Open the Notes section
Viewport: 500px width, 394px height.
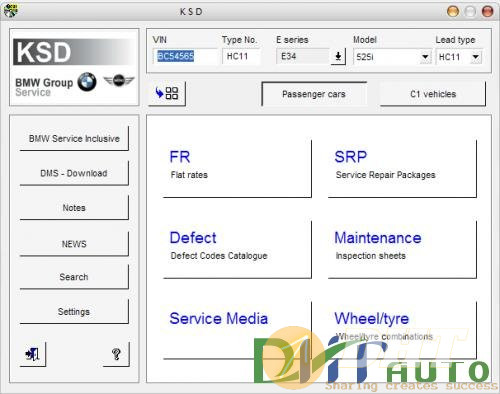tap(74, 208)
